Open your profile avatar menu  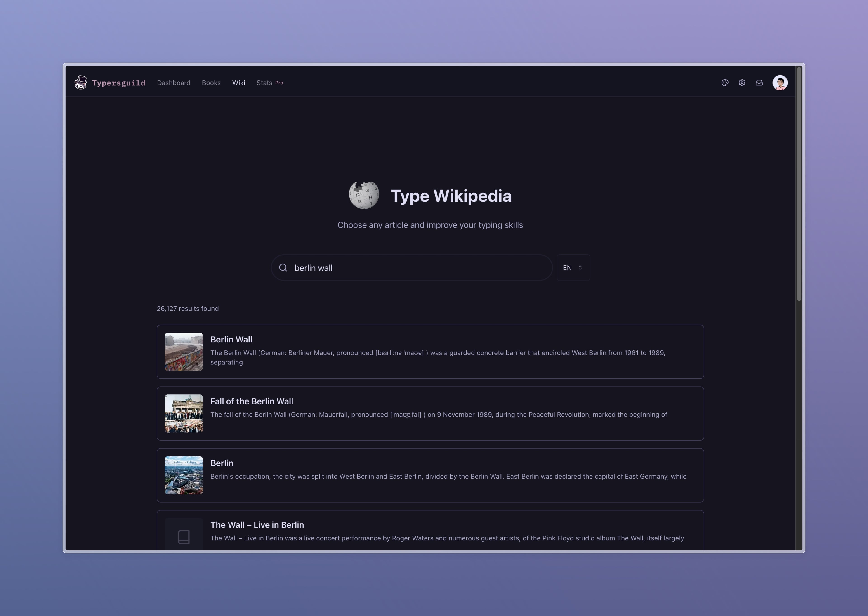click(780, 82)
